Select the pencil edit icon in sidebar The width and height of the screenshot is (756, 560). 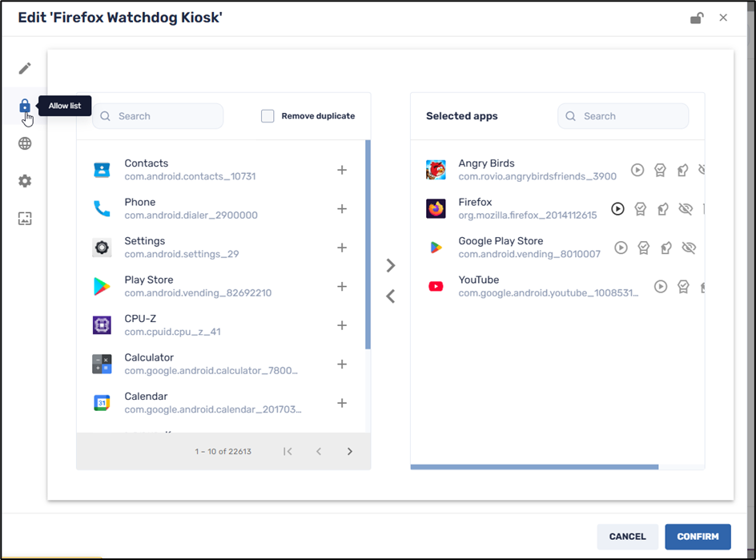click(x=24, y=68)
